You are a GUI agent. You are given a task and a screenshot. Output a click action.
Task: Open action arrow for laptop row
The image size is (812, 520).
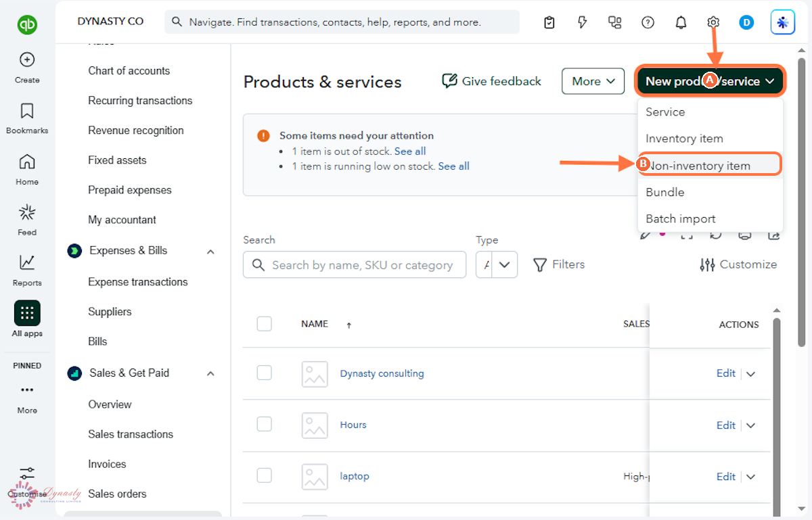pyautogui.click(x=750, y=477)
